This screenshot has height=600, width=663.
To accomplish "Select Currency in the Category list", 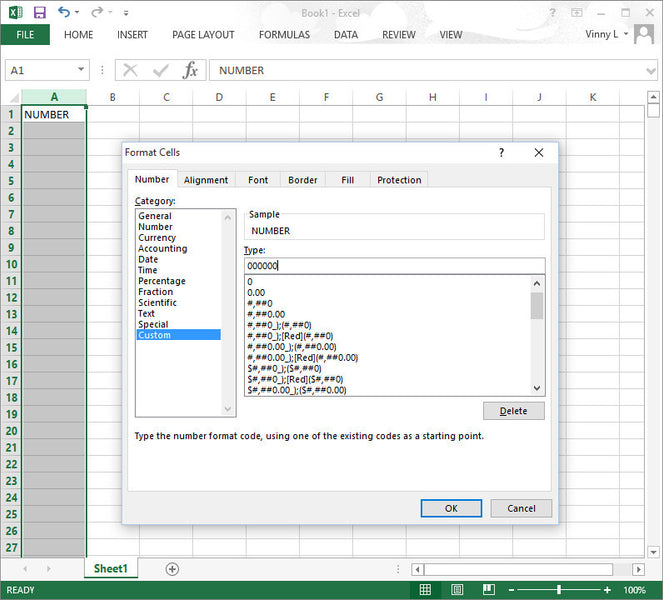I will [157, 238].
